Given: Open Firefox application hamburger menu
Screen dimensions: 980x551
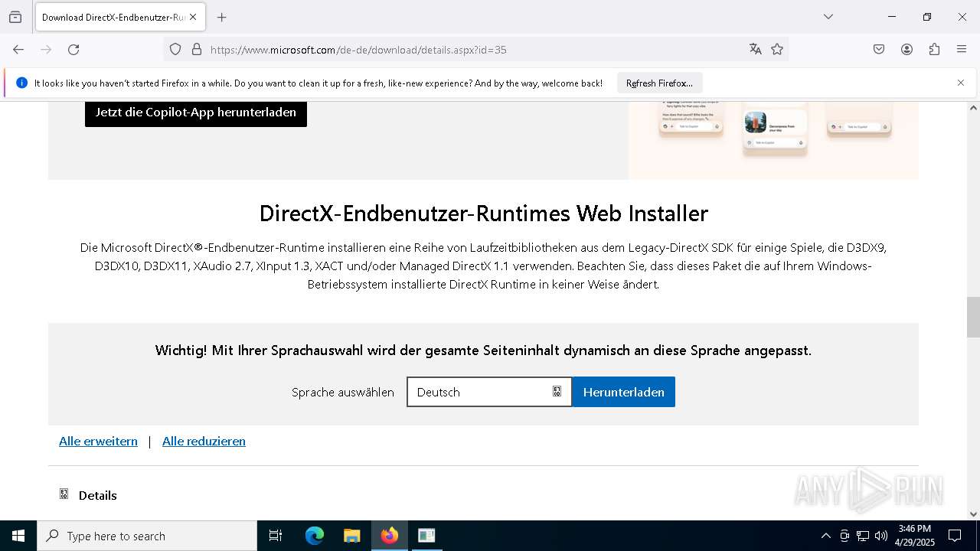Looking at the screenshot, I should [962, 50].
